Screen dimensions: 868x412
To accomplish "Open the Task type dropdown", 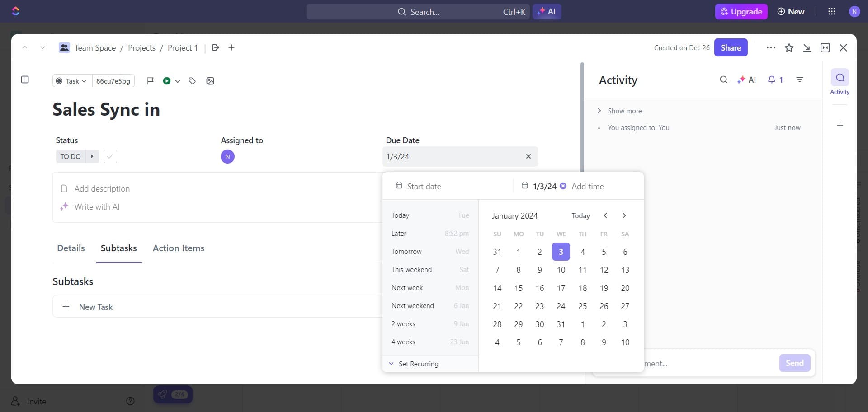I will tap(72, 81).
